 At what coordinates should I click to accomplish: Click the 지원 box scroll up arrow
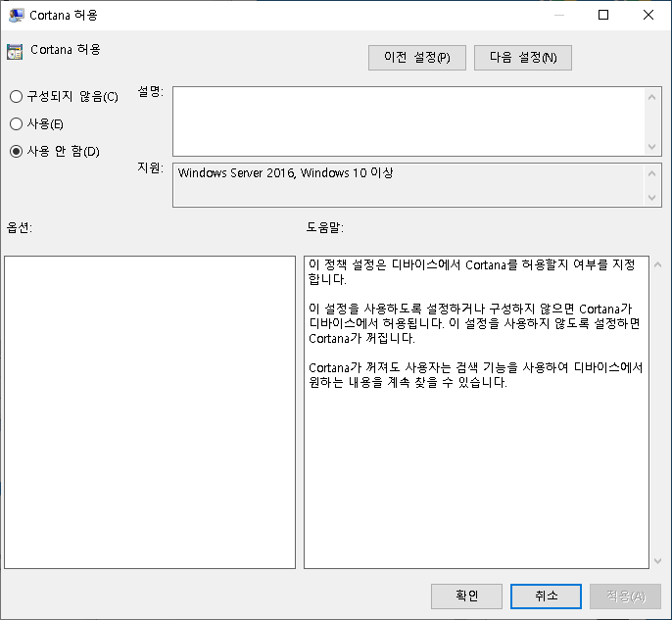click(x=651, y=173)
